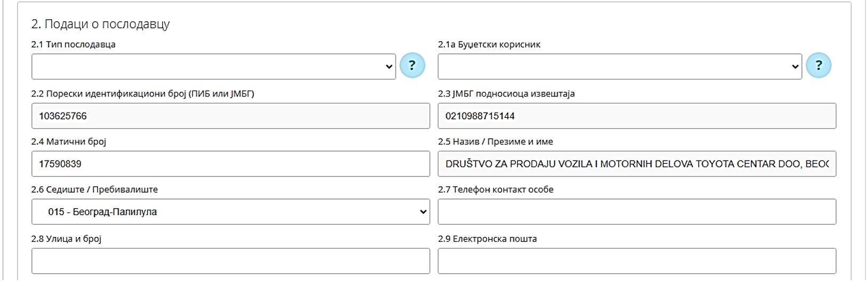Click the Назив field with DRUŠTVO ZA PRODAJU
868x286 pixels.
(x=637, y=164)
